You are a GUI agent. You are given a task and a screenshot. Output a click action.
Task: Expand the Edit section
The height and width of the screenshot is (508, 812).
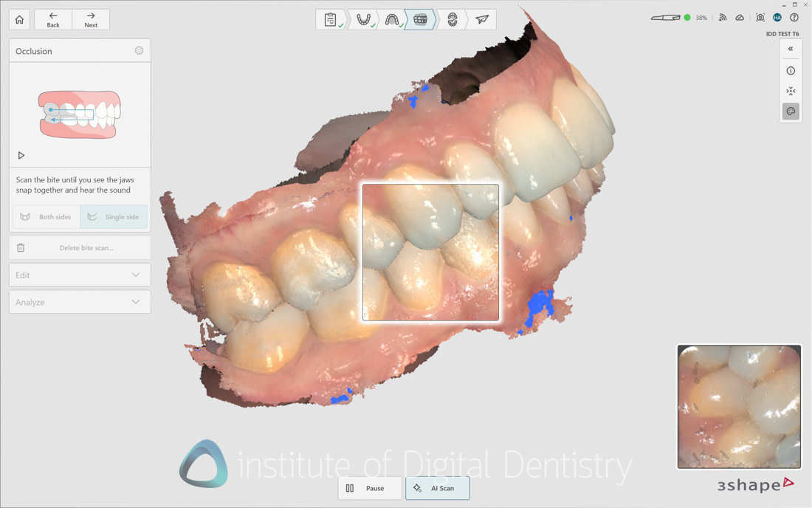(x=79, y=275)
